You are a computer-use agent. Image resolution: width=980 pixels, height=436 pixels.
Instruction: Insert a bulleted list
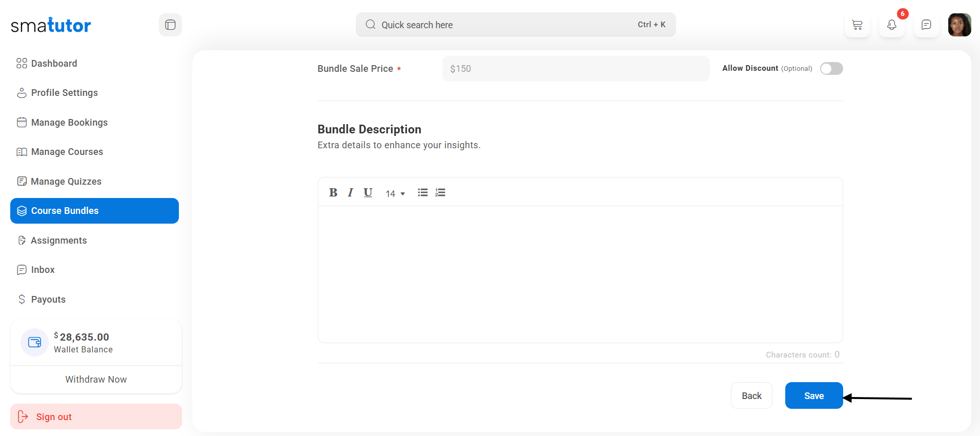click(422, 192)
